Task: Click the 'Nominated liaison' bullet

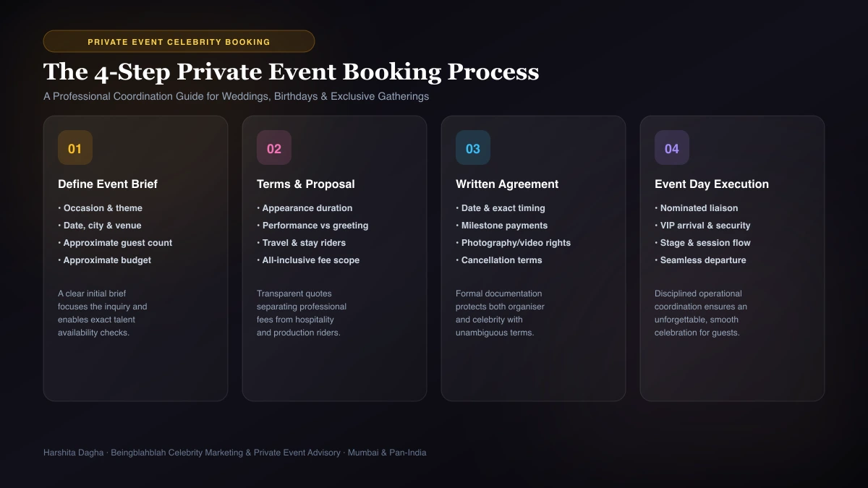Action: pos(697,208)
